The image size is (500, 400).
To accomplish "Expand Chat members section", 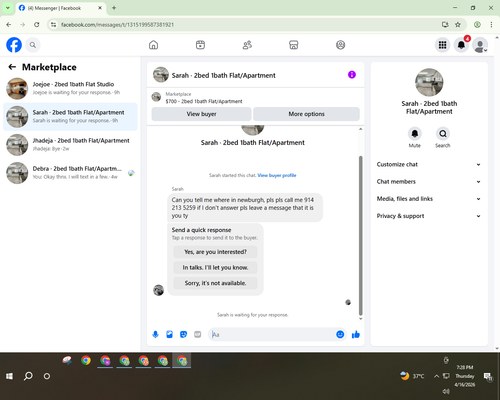I will pyautogui.click(x=429, y=182).
